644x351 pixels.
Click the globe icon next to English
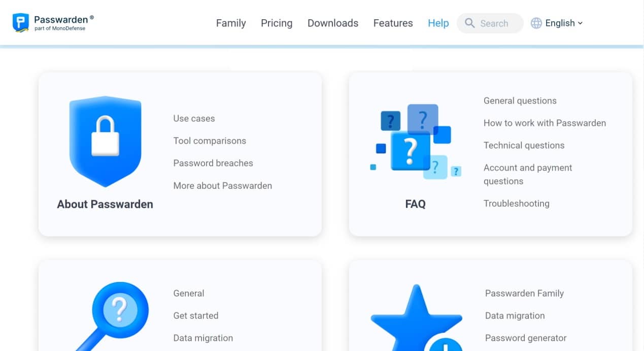(536, 23)
